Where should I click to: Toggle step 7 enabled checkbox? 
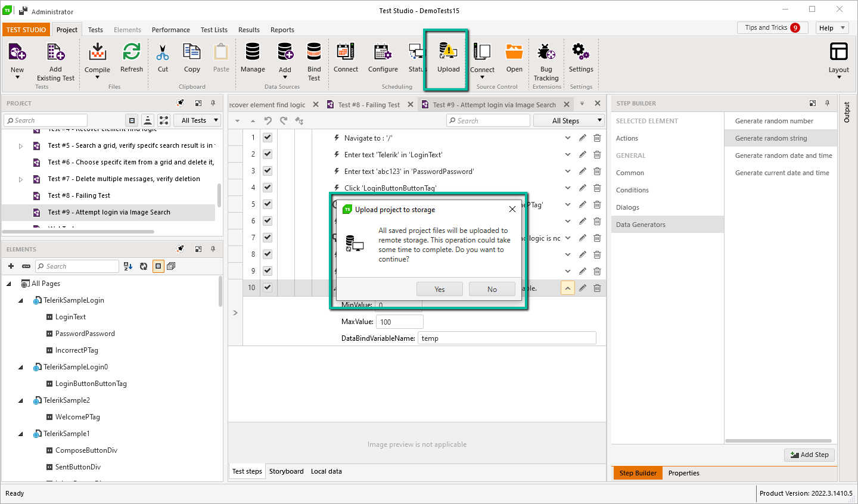[268, 238]
